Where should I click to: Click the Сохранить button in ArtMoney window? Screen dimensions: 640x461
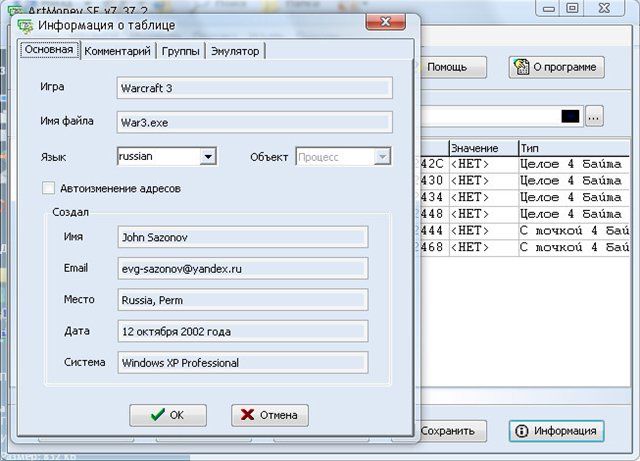point(453,431)
